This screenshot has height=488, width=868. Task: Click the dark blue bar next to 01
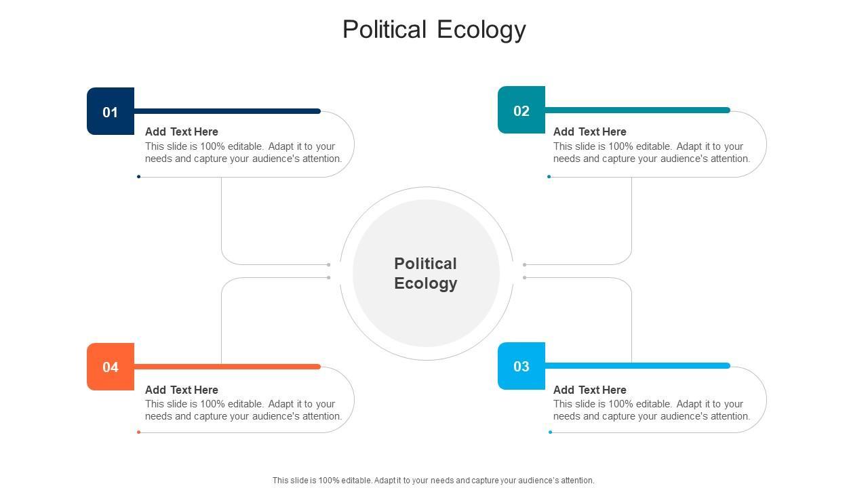click(227, 111)
